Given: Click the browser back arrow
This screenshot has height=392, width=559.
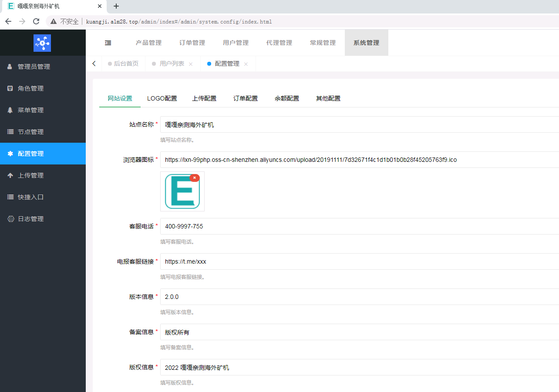Looking at the screenshot, I should click(x=8, y=21).
